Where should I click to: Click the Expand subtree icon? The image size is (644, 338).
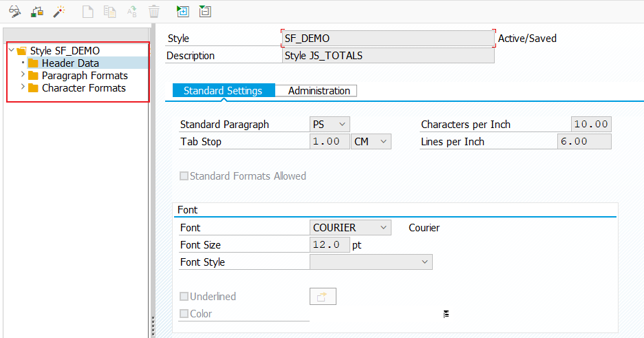click(182, 11)
